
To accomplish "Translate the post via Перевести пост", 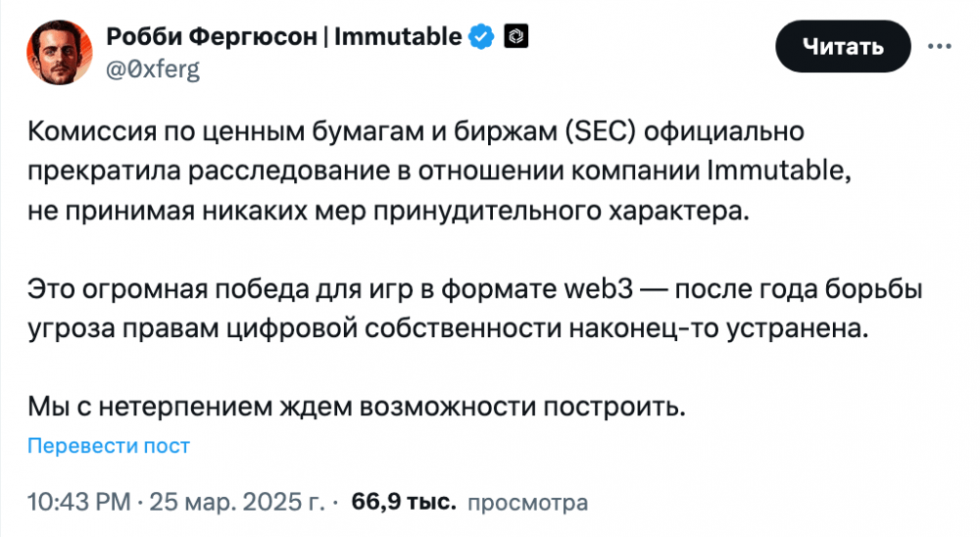I will pos(109,446).
